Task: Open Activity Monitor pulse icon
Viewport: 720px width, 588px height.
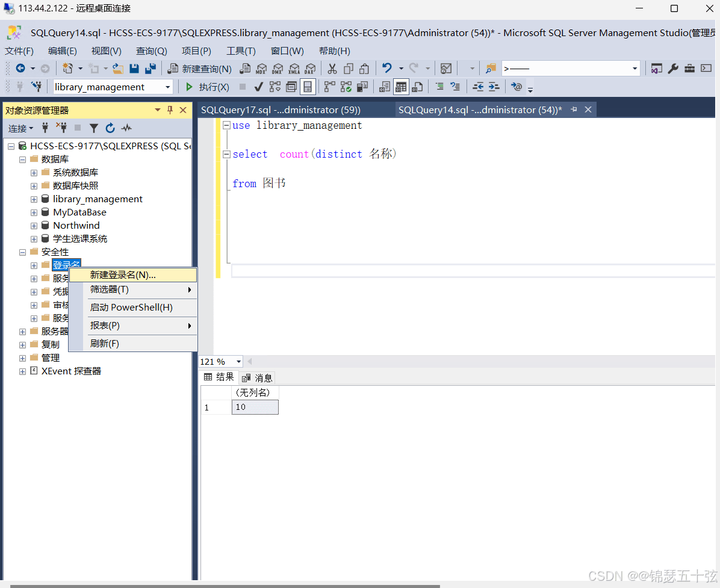Action: tap(126, 128)
